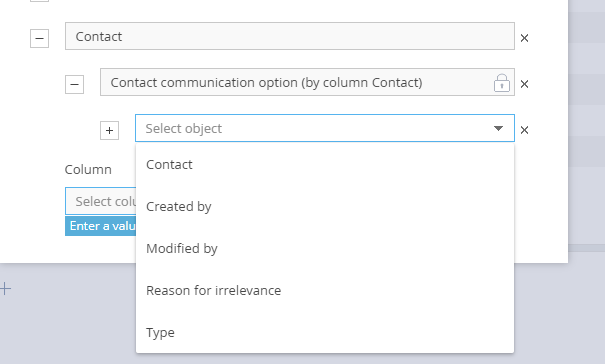Viewport: 605px width, 364px height.
Task: Focus the Select column input
Action: pos(101,201)
